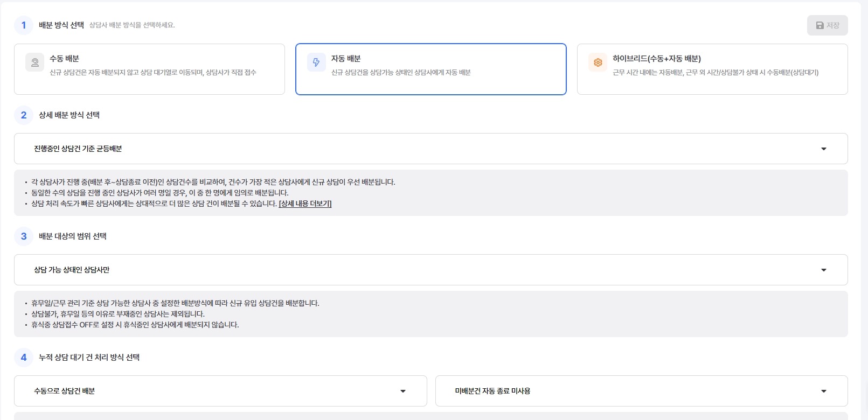This screenshot has height=420, width=868.
Task: Expand the 진행중인 상담건 기준 균등배분 dropdown arrow
Action: coord(823,149)
